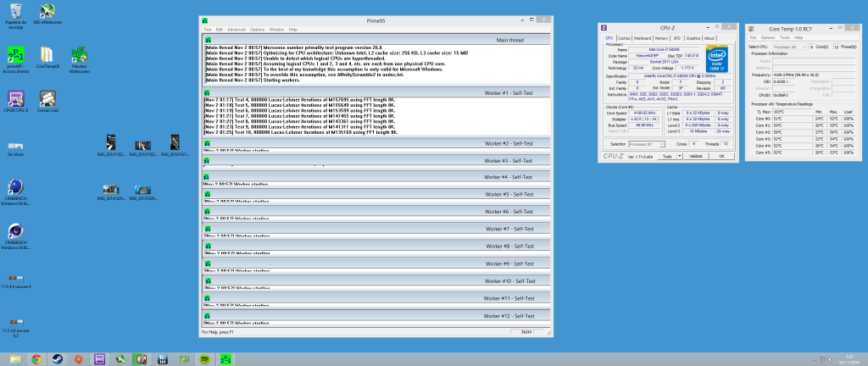Click the purple CPU-Z title bar icon

[x=604, y=27]
